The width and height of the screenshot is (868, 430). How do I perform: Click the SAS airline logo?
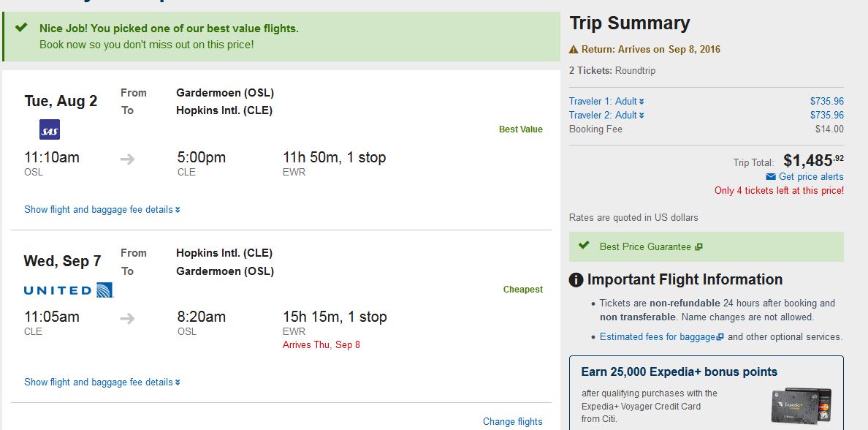(x=50, y=129)
